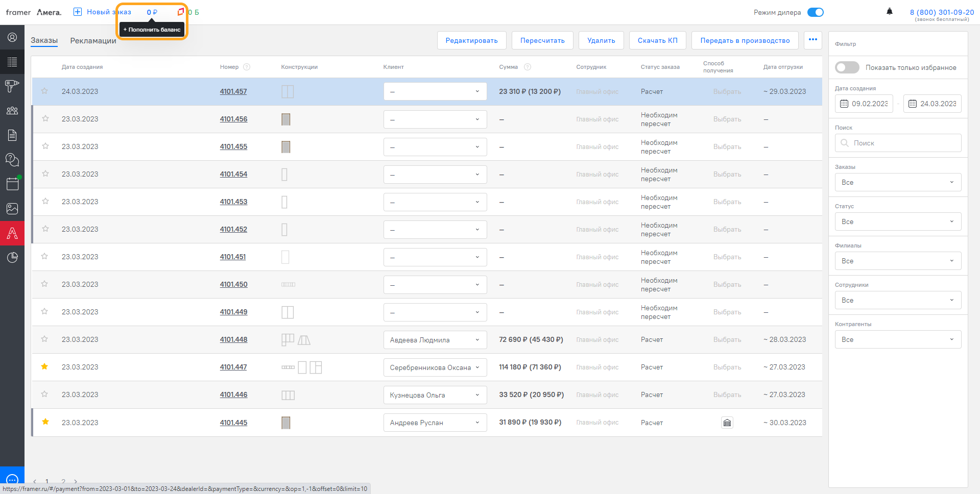Click Передать в производство button
Viewport: 980px width, 494px height.
click(745, 40)
